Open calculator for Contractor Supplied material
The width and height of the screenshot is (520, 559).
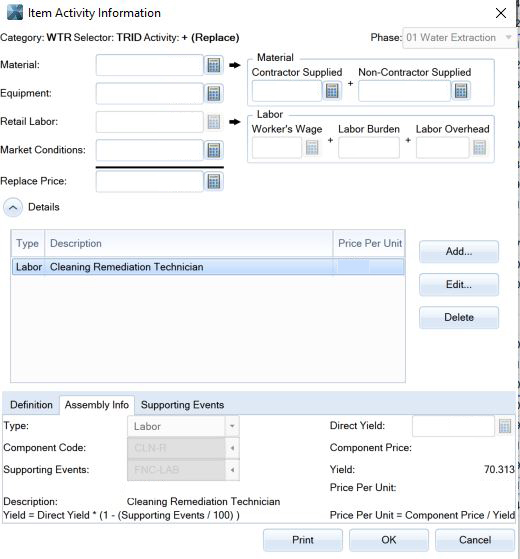pos(332,91)
